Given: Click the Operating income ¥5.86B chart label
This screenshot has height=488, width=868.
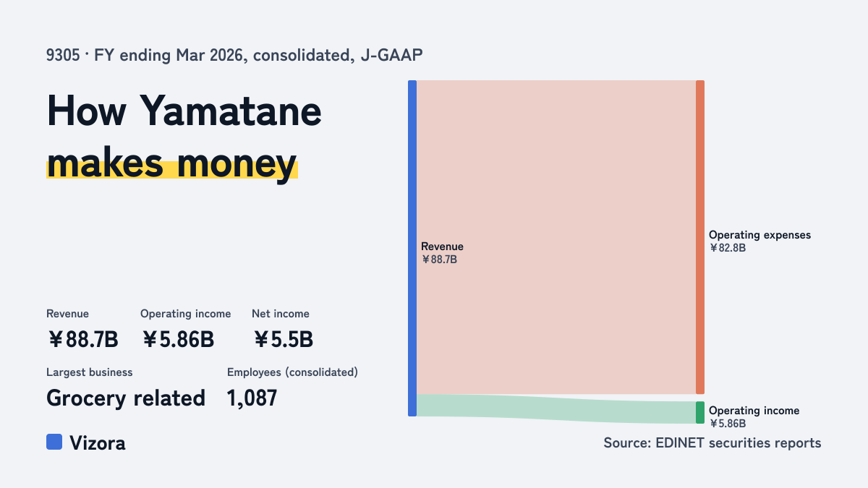Looking at the screenshot, I should tap(754, 416).
